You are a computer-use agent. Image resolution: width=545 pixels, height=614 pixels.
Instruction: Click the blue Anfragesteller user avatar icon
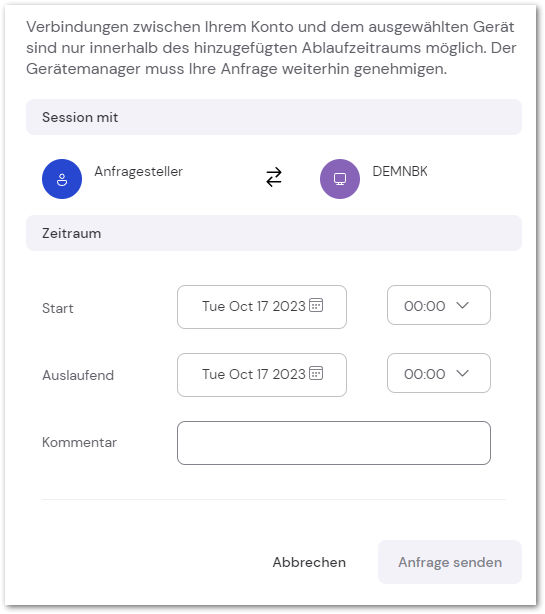[x=62, y=179]
